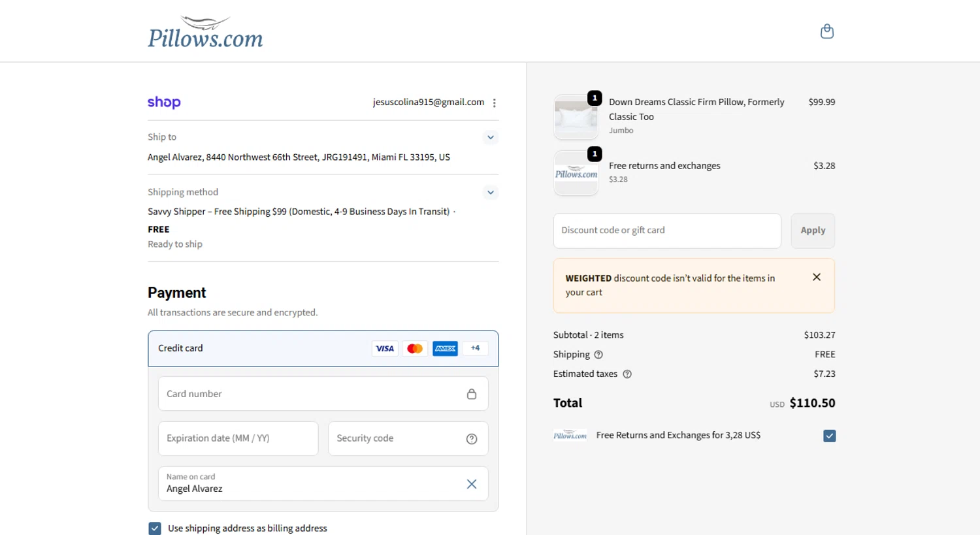
Task: Click the Payment section heading
Action: pyautogui.click(x=176, y=293)
